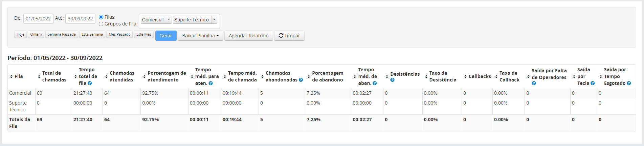This screenshot has height=146, width=644.
Task: Open help icon for Tempo méd. de aban.
Action: coord(375,83)
